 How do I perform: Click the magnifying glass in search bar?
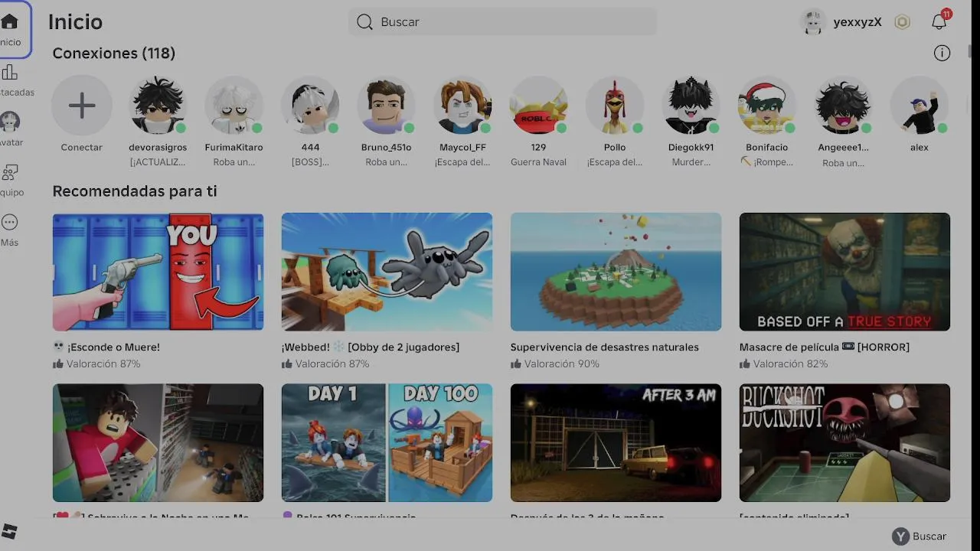[x=364, y=22]
